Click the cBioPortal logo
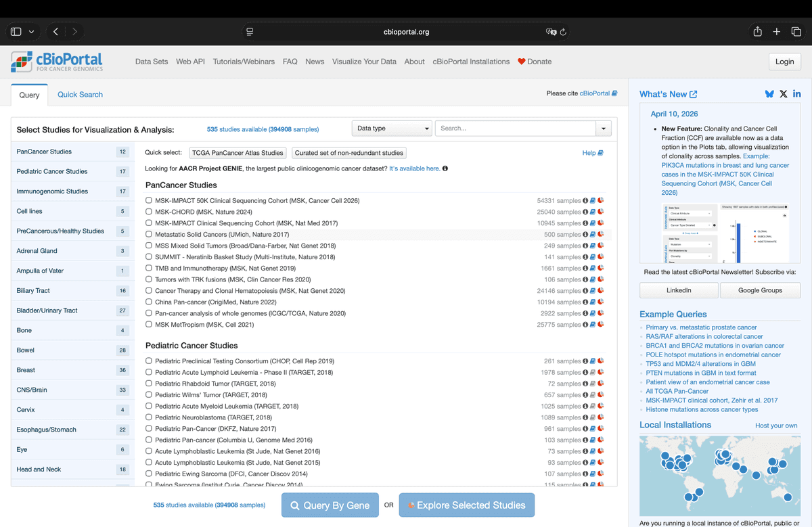The height and width of the screenshot is (527, 812). 57,62
